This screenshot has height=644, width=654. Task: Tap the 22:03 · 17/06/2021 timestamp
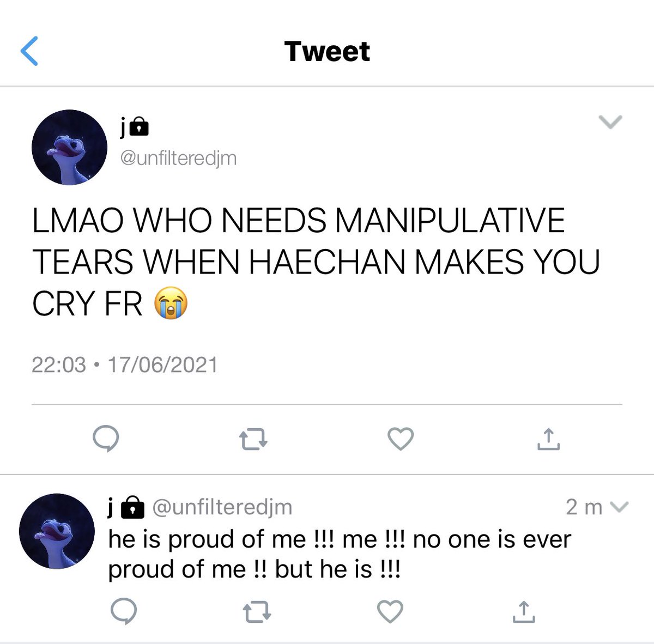click(125, 364)
